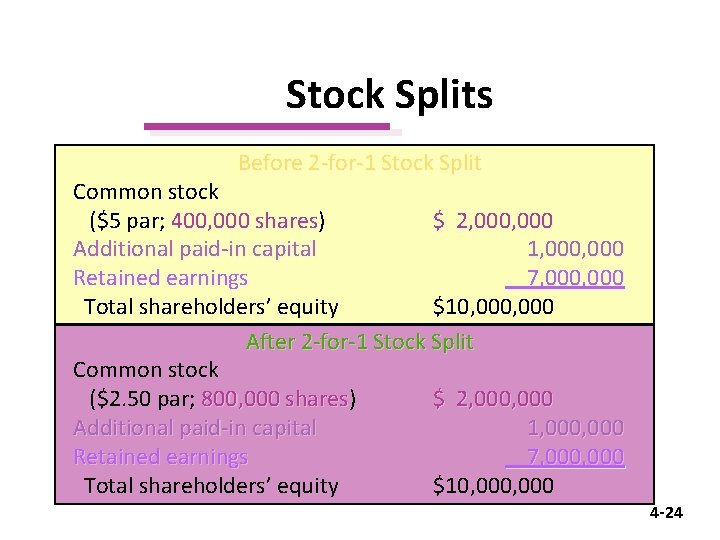Image resolution: width=720 pixels, height=540 pixels.
Task: Click 'Common stock' label in yellow box
Action: pyautogui.click(x=146, y=192)
